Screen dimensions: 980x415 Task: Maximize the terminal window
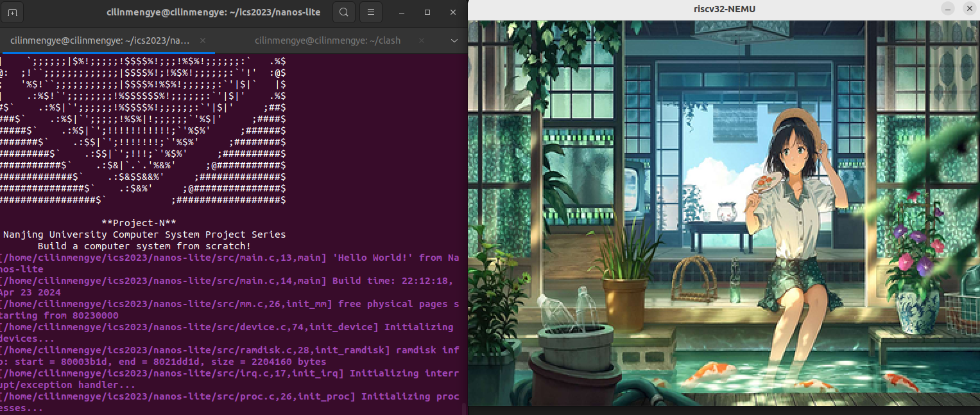[x=427, y=12]
